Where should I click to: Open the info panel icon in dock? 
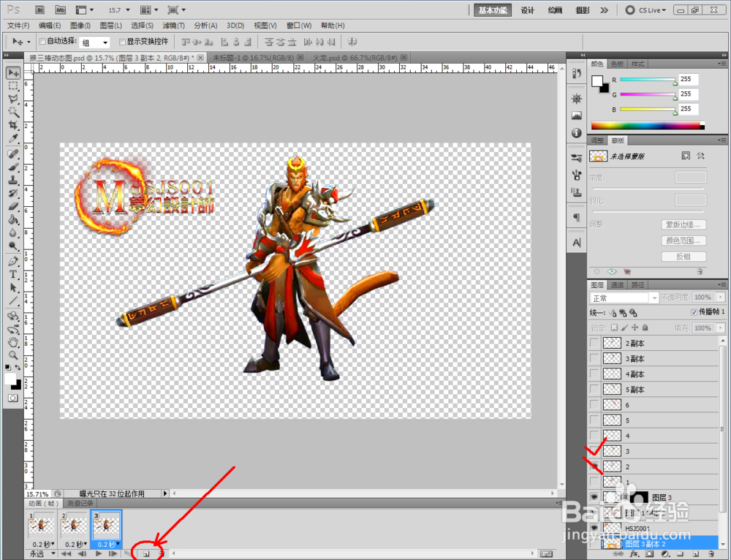[577, 133]
